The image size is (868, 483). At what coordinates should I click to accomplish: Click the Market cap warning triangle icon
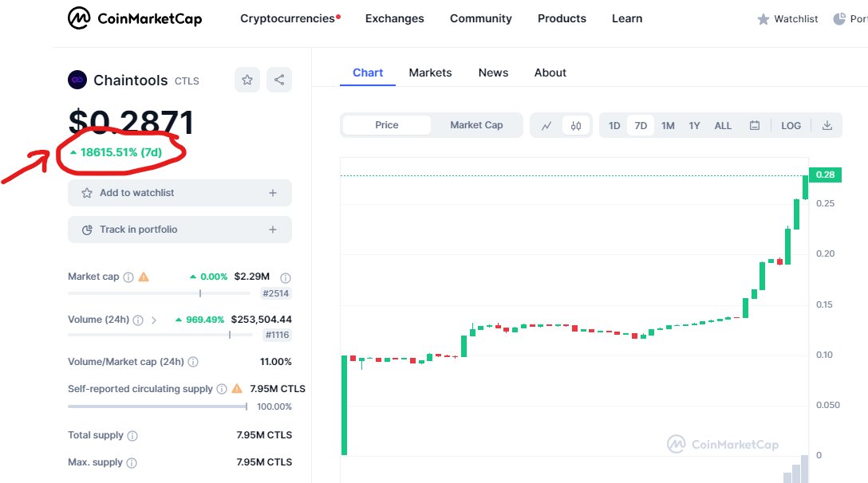144,277
